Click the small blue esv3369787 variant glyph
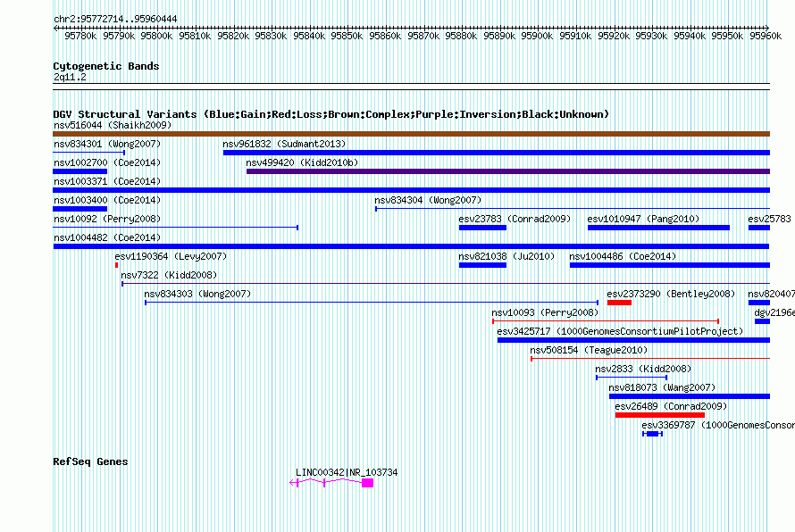The width and height of the screenshot is (795, 532). click(653, 434)
